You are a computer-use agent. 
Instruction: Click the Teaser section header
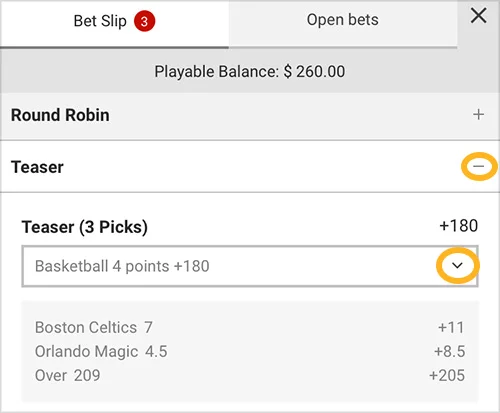pos(250,166)
